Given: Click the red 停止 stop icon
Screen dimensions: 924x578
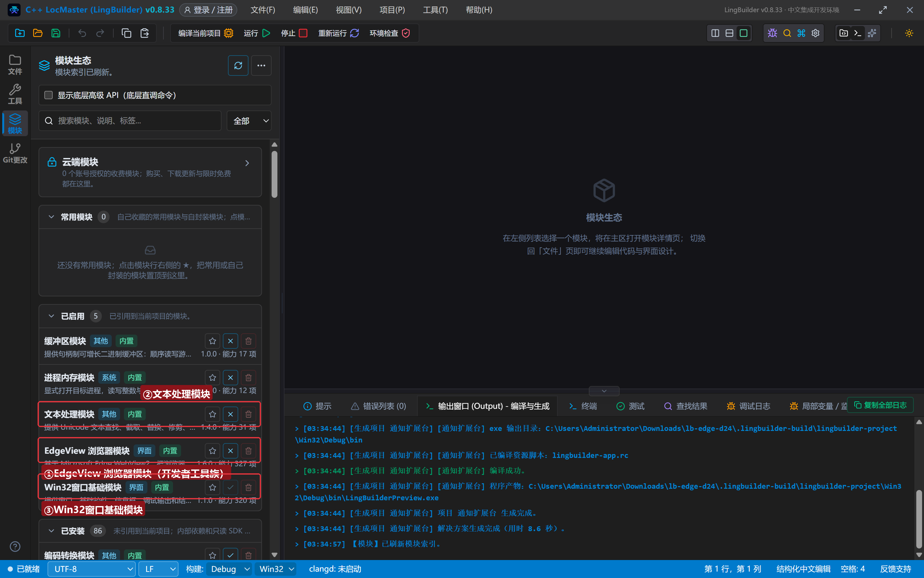Looking at the screenshot, I should [x=303, y=33].
